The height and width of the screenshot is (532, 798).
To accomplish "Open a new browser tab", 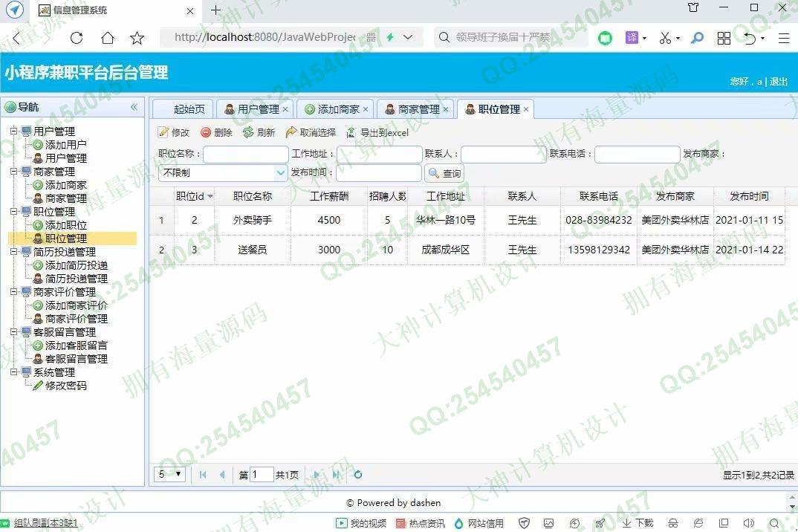I will point(215,10).
